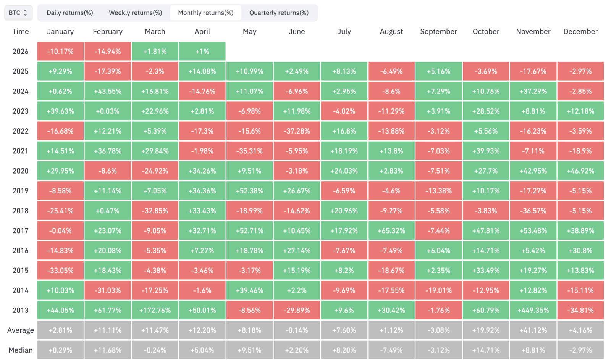This screenshot has height=364, width=611.
Task: Click the Time column header
Action: (20, 31)
